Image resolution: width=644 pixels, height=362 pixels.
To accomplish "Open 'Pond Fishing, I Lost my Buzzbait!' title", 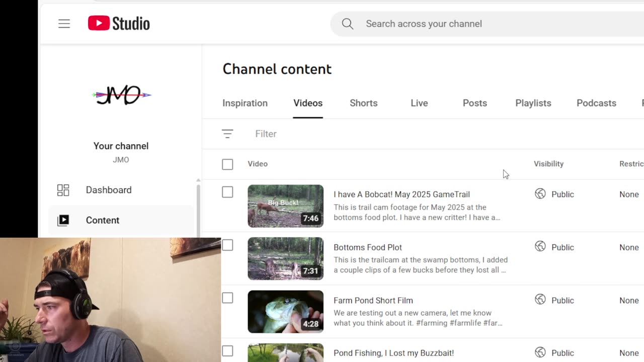I will [393, 353].
